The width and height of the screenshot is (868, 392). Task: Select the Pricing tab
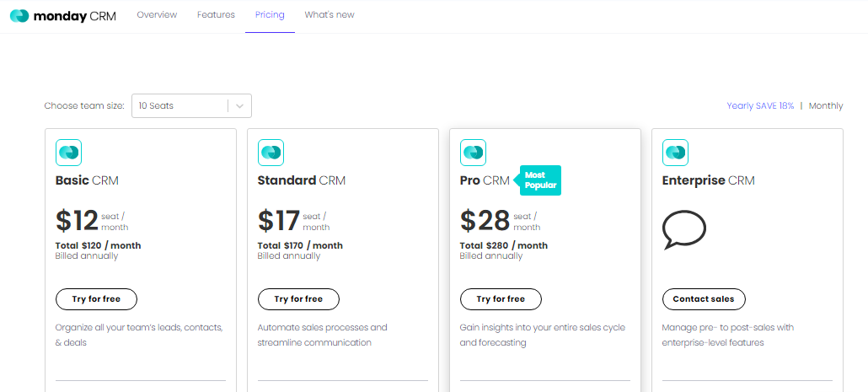[x=270, y=15]
